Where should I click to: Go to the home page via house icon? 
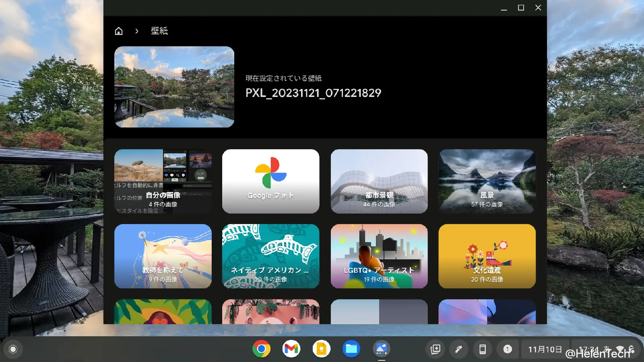coord(119,31)
